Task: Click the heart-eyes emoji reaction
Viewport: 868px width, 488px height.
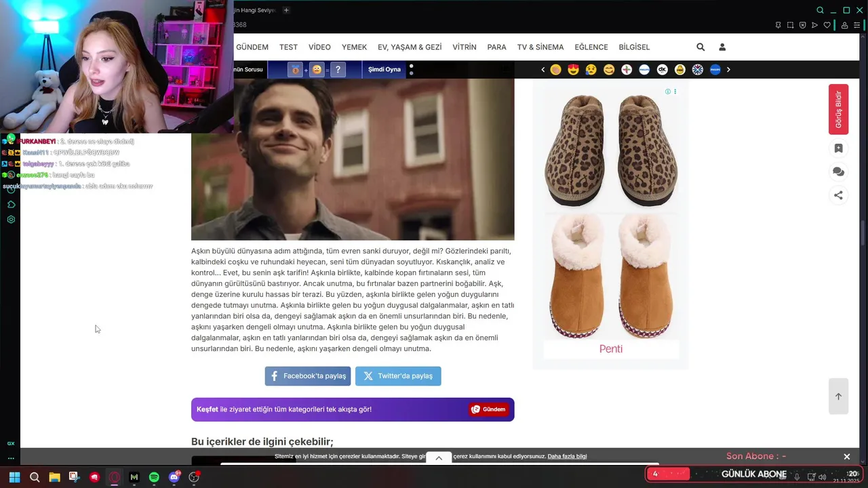Action: click(x=574, y=69)
